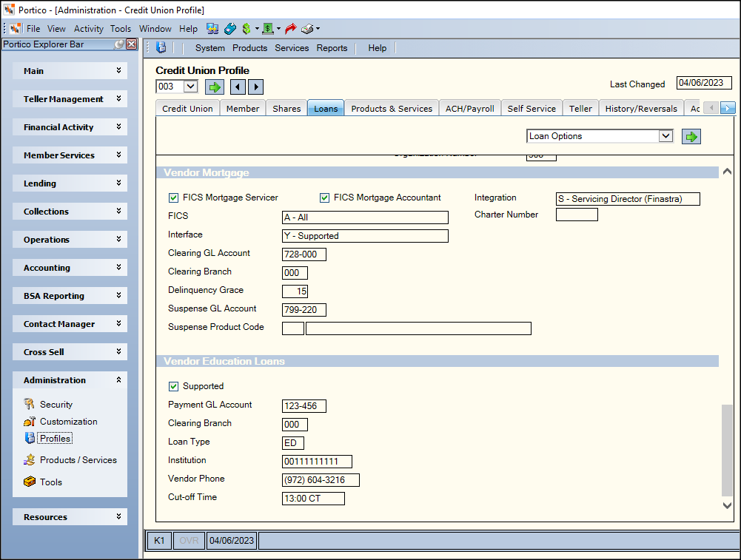Open the Window menu

[155, 29]
